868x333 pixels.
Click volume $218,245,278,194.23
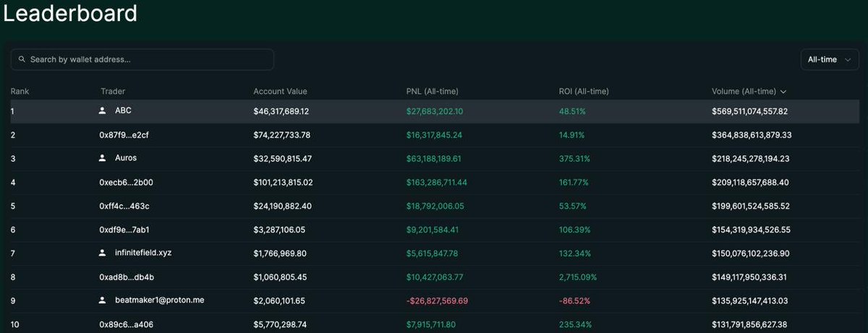click(751, 158)
